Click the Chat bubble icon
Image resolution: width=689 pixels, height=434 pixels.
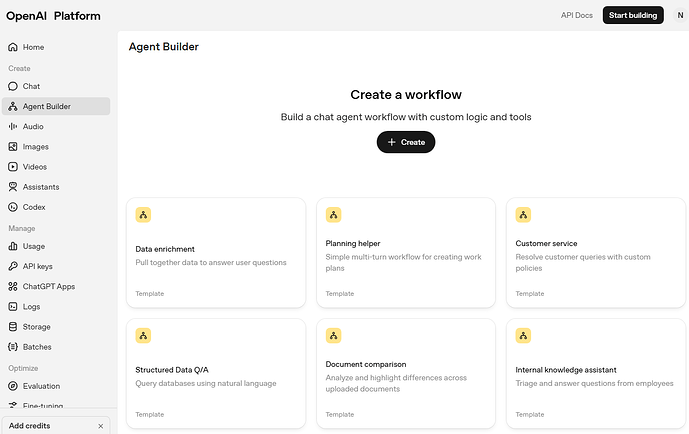tap(13, 86)
